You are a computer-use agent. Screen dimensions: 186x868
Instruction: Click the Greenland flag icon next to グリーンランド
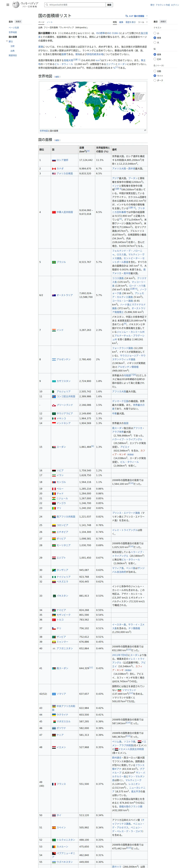pos(54,405)
